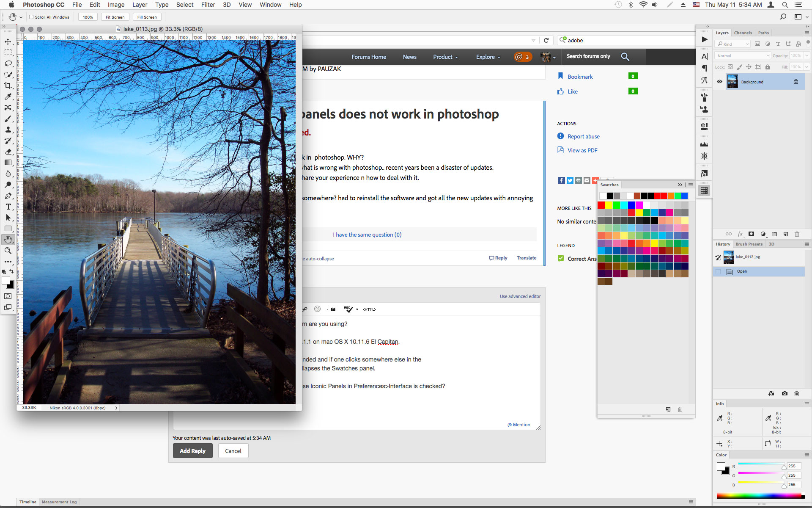
Task: Select the Clone Stamp tool
Action: (x=8, y=130)
